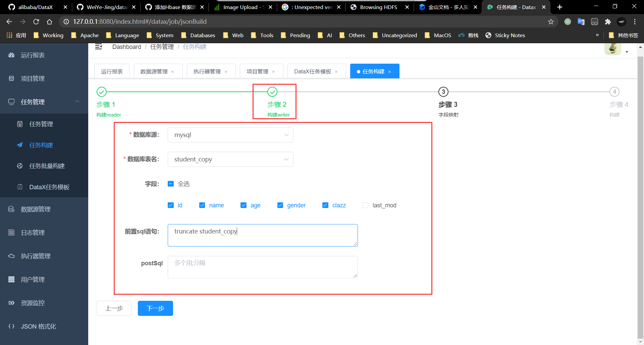Image resolution: width=644 pixels, height=345 pixels.
Task: Toggle the 全选 checkbox
Action: pyautogui.click(x=171, y=184)
